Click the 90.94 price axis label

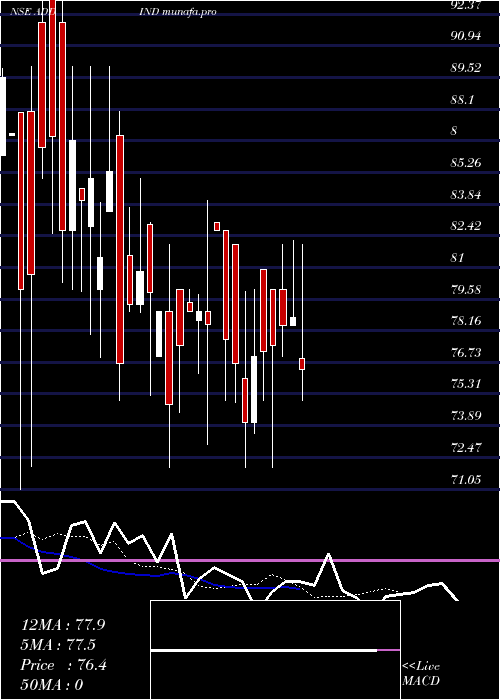pos(466,36)
